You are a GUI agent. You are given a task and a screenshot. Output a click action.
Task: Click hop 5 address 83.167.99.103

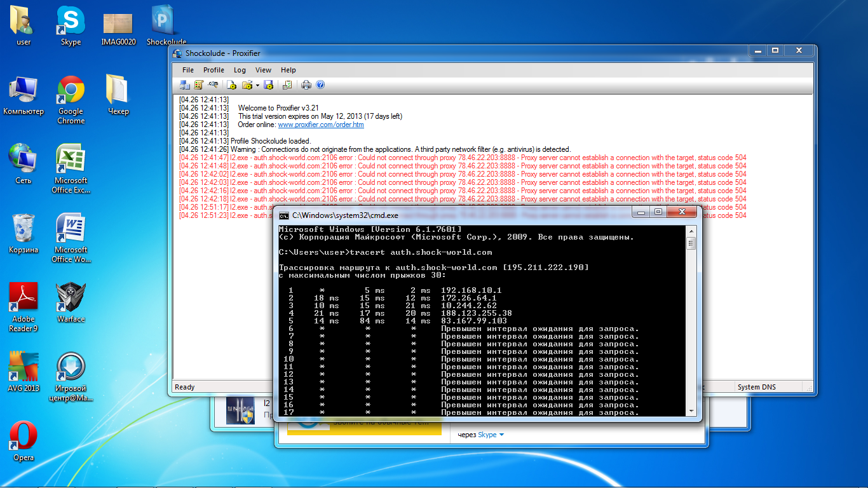pyautogui.click(x=473, y=321)
